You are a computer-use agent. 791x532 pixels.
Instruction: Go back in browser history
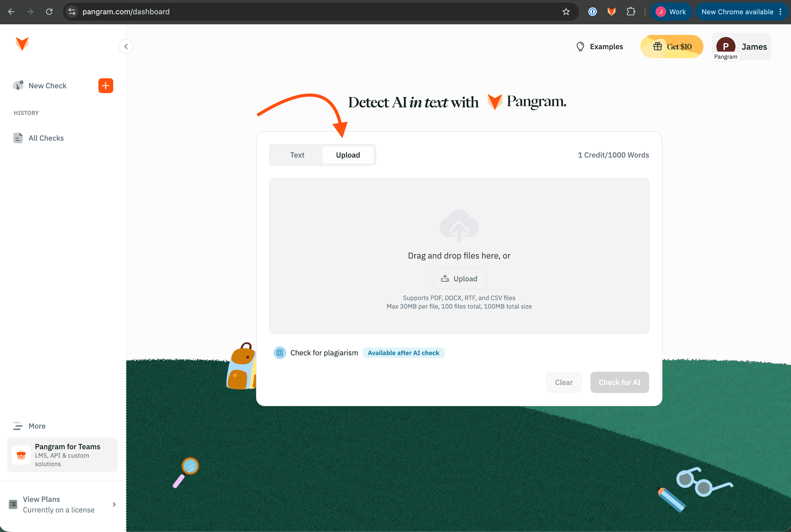(11, 12)
